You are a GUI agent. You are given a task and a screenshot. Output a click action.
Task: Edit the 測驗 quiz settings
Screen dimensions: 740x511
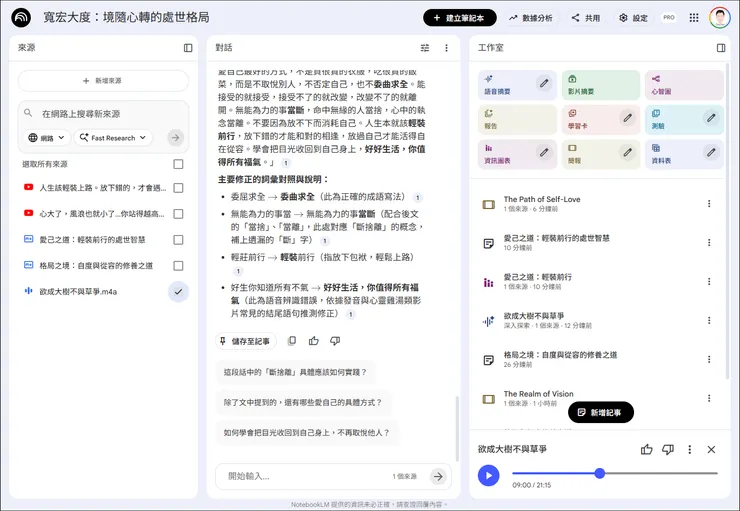pyautogui.click(x=711, y=118)
